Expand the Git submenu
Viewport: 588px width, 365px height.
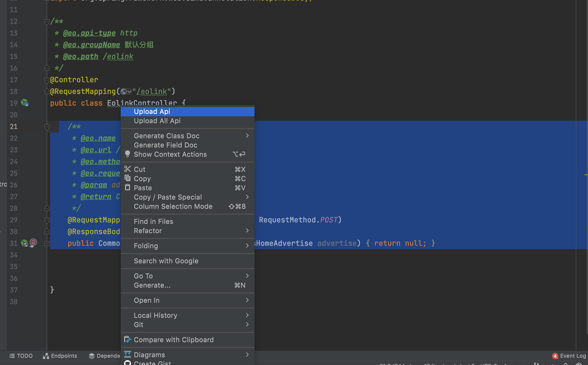click(x=187, y=325)
